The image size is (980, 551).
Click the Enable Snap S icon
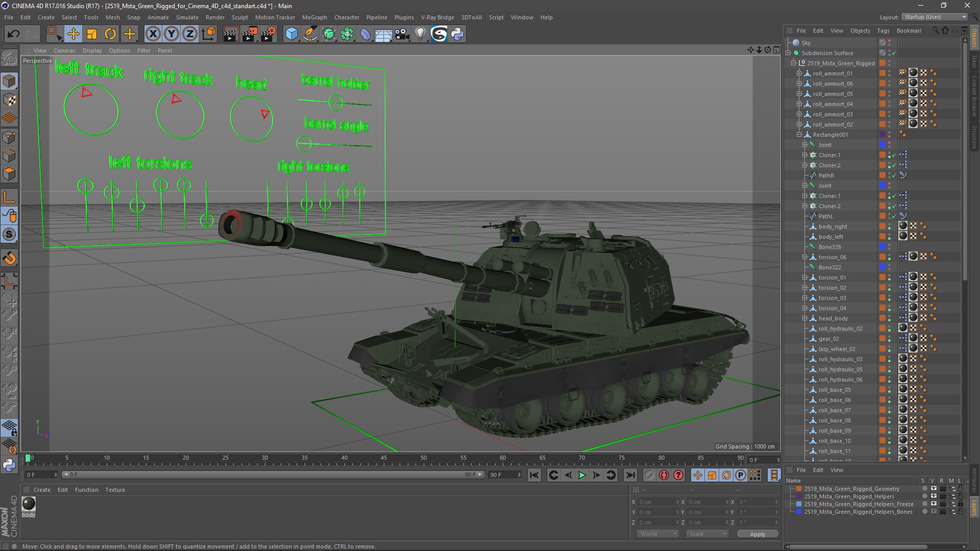(9, 235)
